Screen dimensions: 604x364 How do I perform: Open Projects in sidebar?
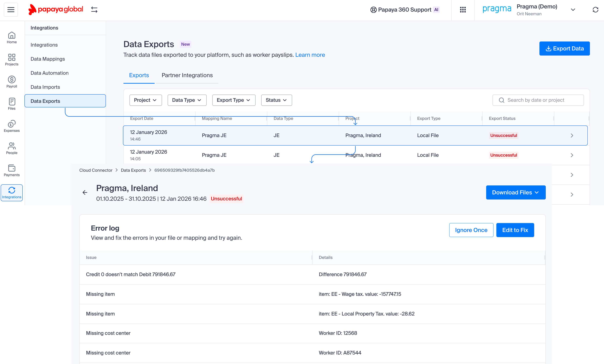12,60
